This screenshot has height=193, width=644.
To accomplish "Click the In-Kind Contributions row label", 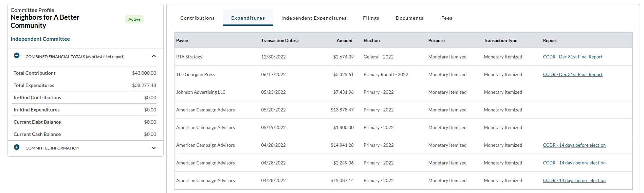I will (37, 98).
